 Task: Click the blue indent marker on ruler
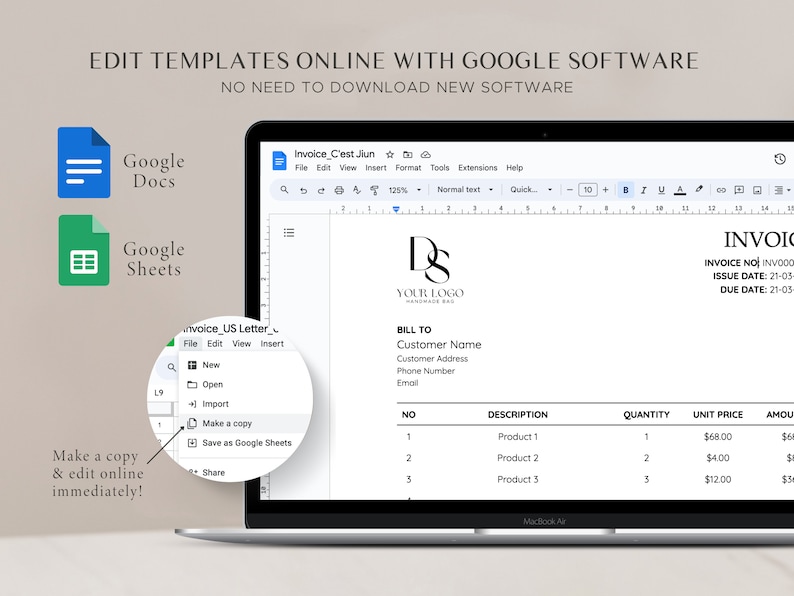[x=396, y=209]
